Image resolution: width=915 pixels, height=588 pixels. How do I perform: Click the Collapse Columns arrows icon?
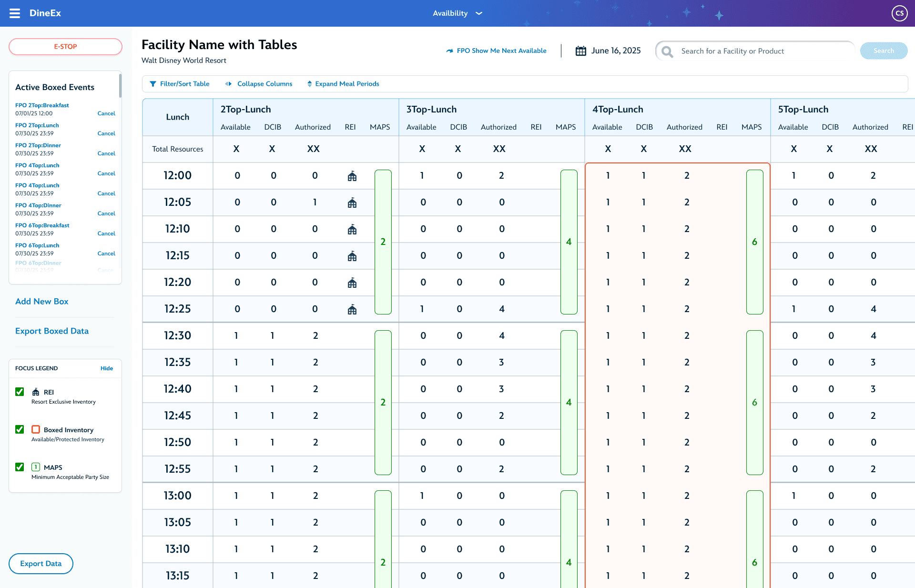tap(228, 84)
